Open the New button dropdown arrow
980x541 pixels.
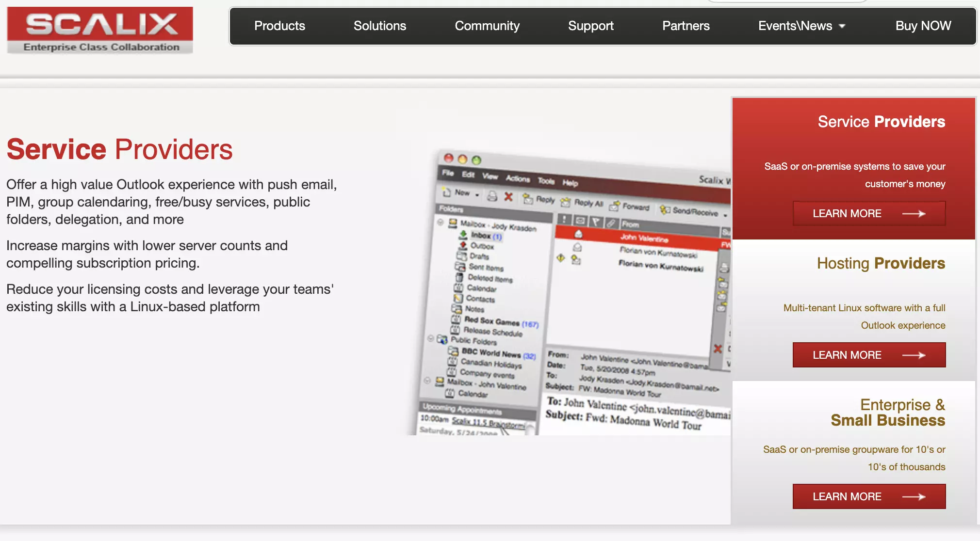click(477, 195)
